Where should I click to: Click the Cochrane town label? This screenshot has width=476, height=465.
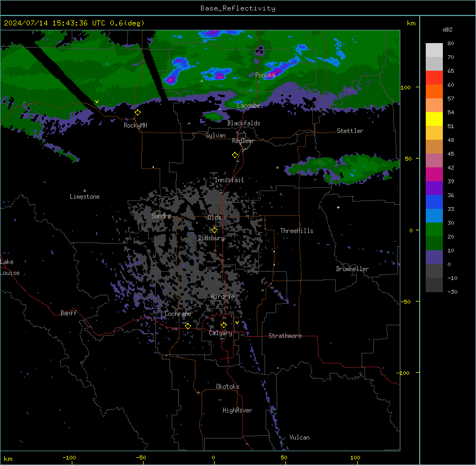pyautogui.click(x=178, y=314)
